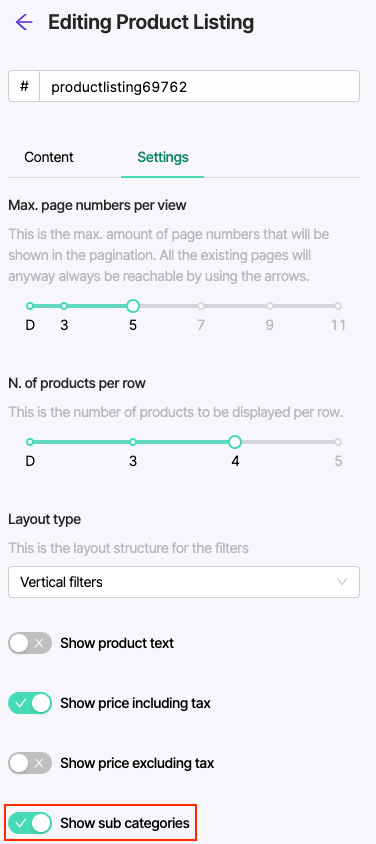
Task: Set max page numbers slider to D
Action: pyautogui.click(x=30, y=306)
